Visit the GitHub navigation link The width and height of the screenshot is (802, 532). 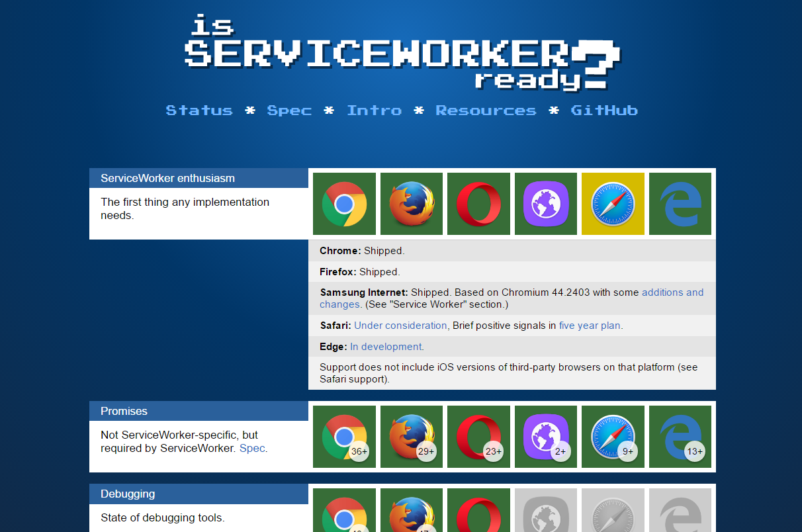[604, 111]
